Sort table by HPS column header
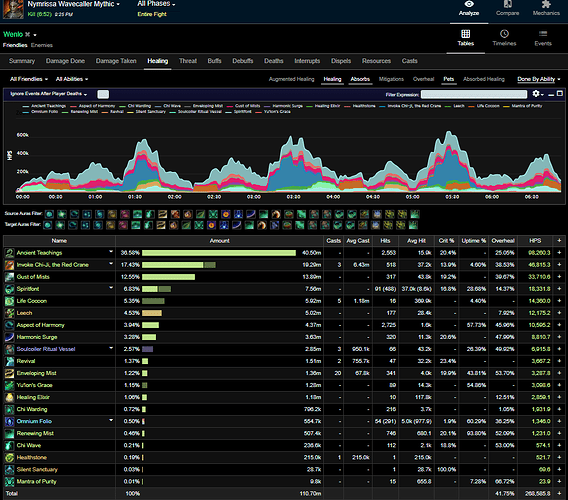Image resolution: width=568 pixels, height=500 pixels. tap(535, 241)
